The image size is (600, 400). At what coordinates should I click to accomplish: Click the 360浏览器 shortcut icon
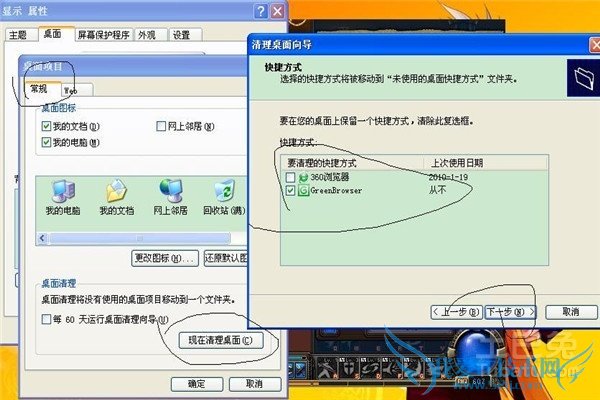click(x=303, y=177)
